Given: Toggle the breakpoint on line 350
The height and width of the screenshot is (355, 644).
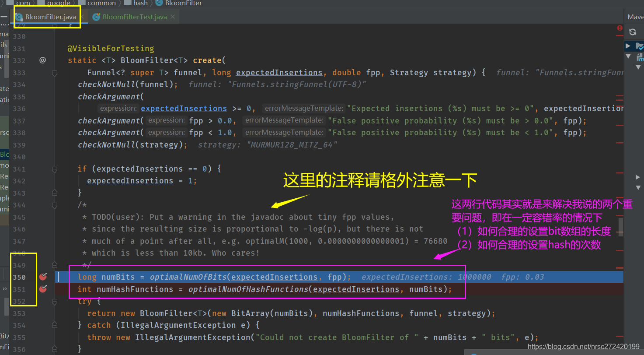Looking at the screenshot, I should tap(42, 277).
